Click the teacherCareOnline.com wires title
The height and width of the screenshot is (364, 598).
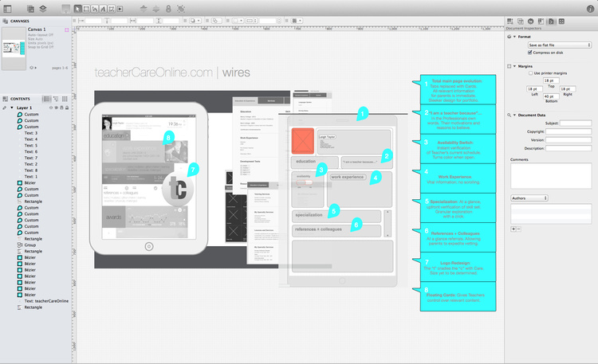pos(172,72)
